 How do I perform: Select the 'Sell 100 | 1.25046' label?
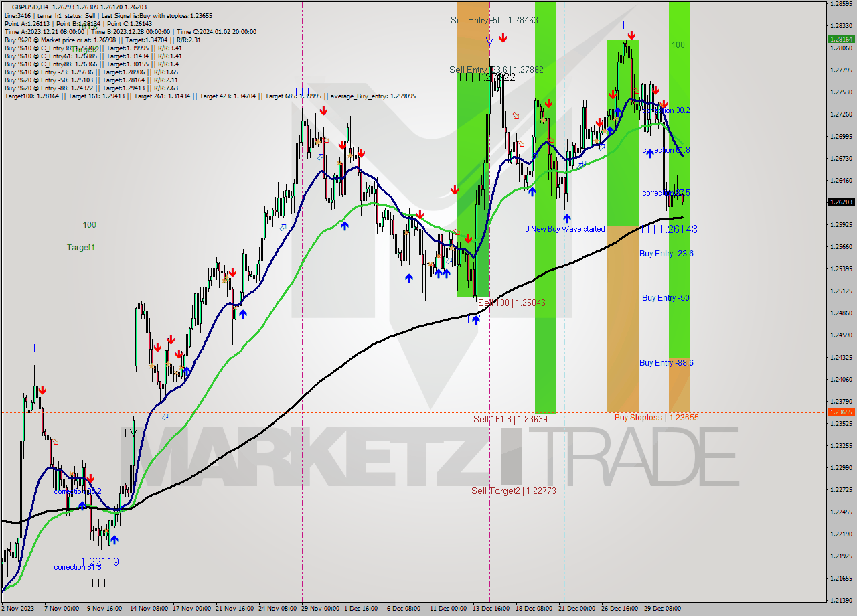pos(512,303)
